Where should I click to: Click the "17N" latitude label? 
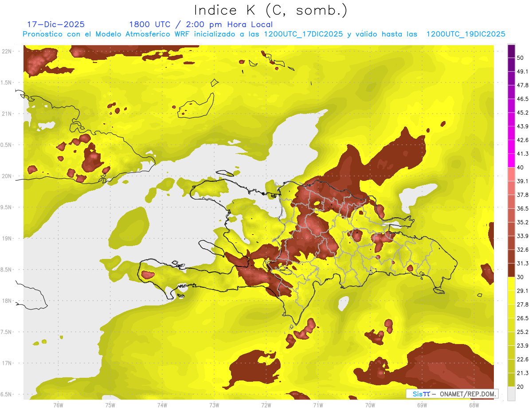click(6, 363)
